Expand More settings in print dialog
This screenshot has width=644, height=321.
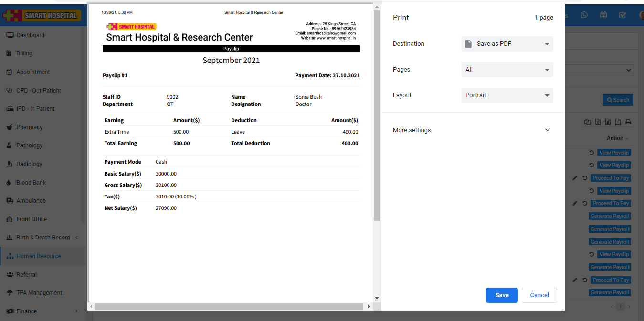tap(471, 130)
